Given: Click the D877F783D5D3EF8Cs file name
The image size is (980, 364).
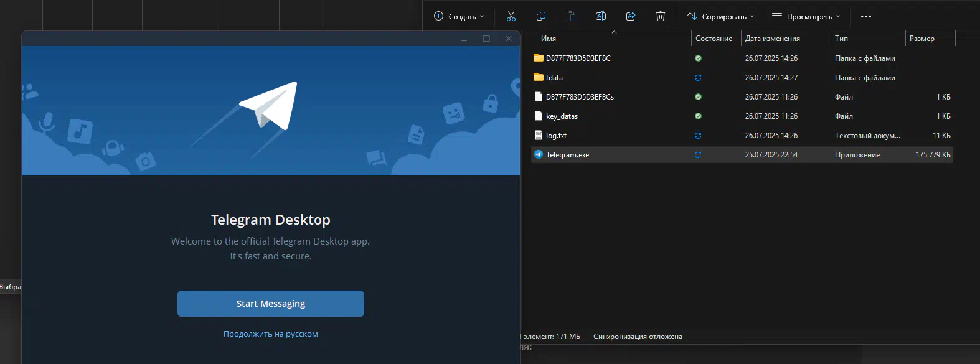Looking at the screenshot, I should click(580, 97).
